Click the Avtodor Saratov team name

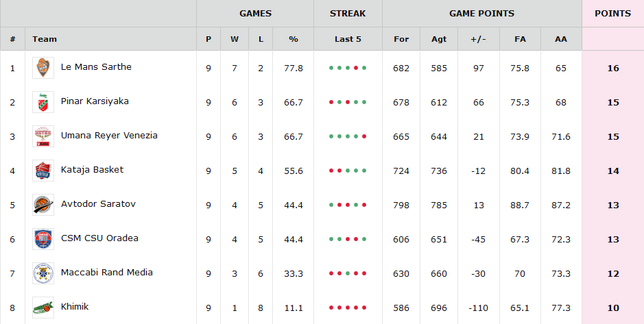pos(98,204)
